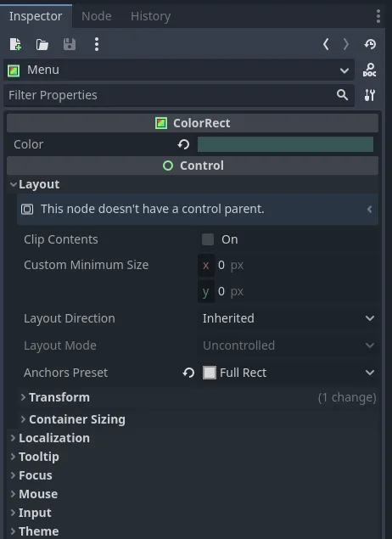The image size is (392, 539).
Task: Open the DOC documentation icon
Action: [x=370, y=70]
